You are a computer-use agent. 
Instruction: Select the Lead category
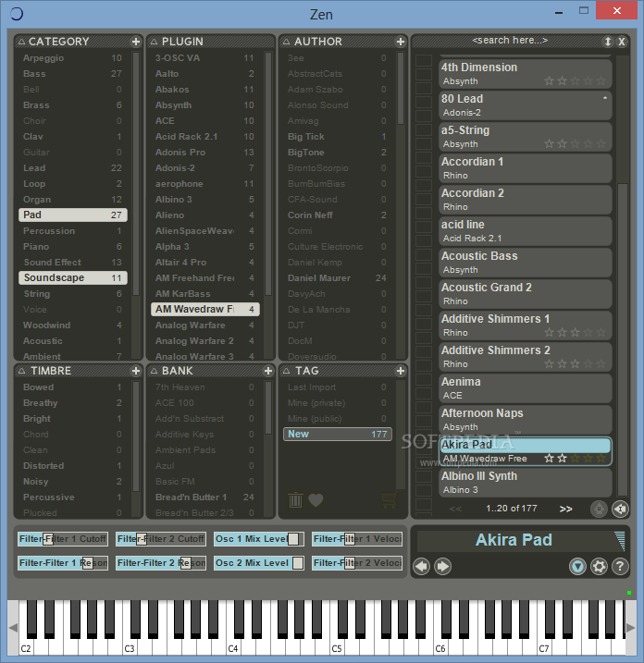(73, 168)
